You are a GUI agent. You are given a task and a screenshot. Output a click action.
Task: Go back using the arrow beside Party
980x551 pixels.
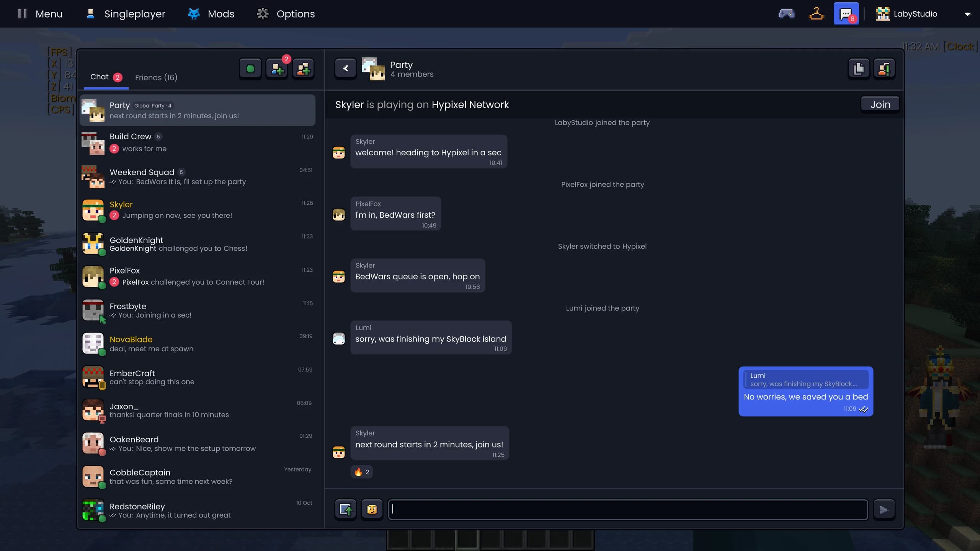coord(345,68)
